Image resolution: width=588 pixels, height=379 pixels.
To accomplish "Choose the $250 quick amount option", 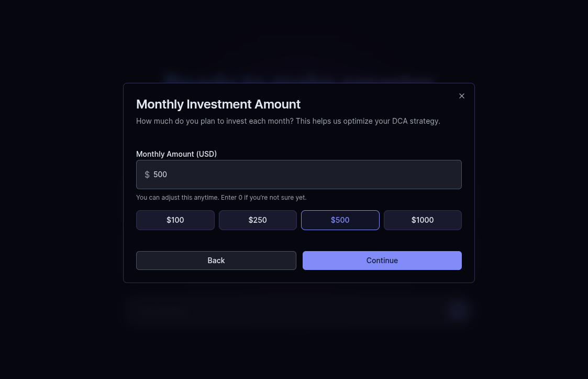I will pos(258,220).
